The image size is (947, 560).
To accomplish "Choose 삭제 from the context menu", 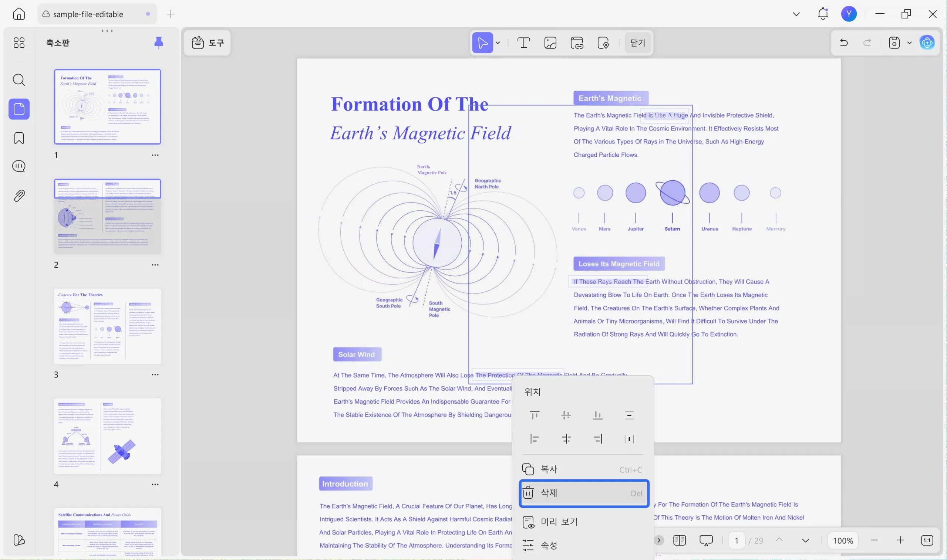I will 584,493.
